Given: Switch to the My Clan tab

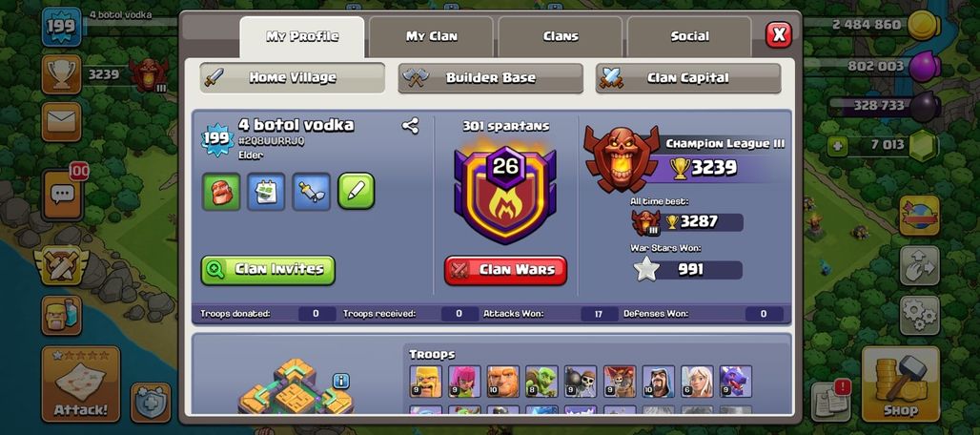Looking at the screenshot, I should coord(431,37).
